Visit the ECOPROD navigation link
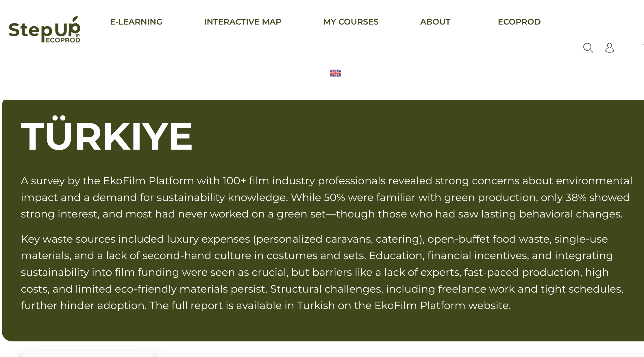 (x=519, y=22)
